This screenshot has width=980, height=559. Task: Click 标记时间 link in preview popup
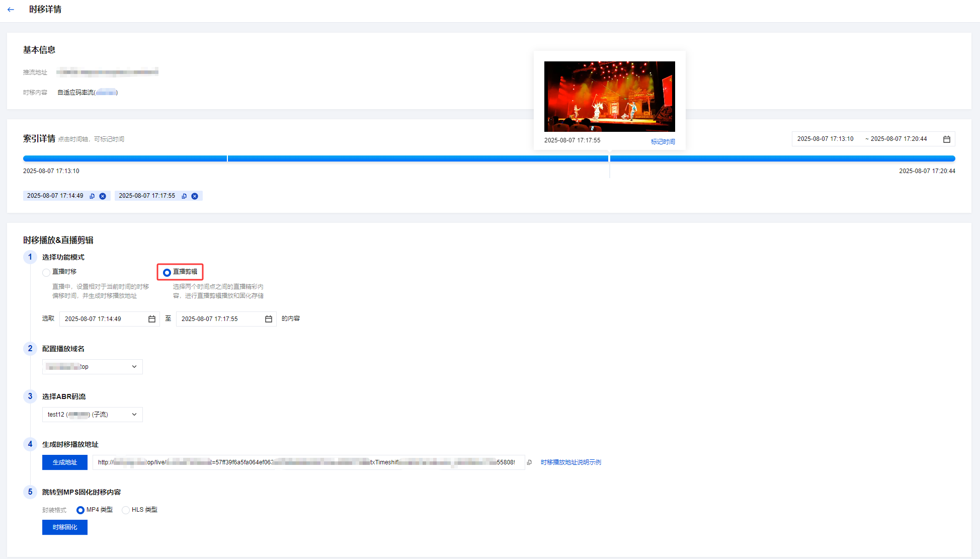[x=663, y=142]
